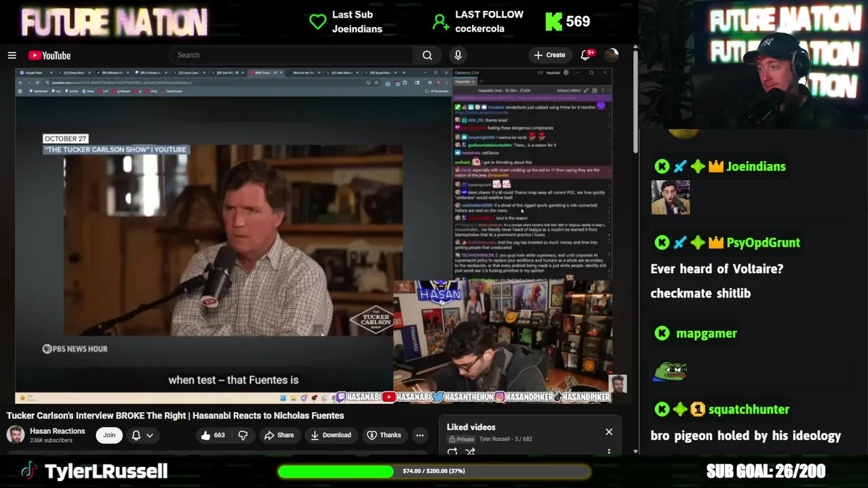This screenshot has width=868, height=488.
Task: Click the streamer webcam overlay
Action: (753, 64)
